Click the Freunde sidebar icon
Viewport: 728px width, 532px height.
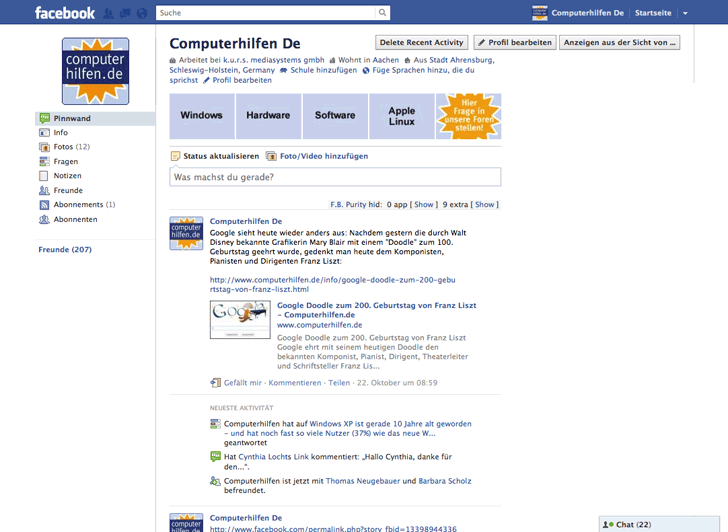[44, 190]
